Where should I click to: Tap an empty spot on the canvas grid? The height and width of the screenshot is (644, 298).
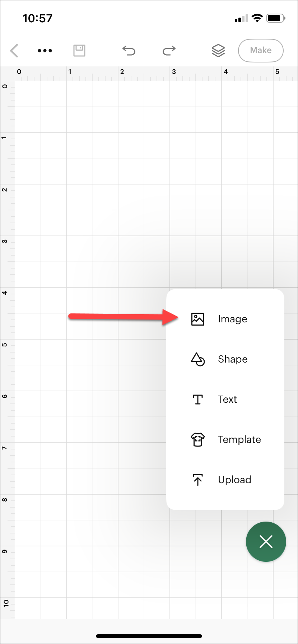pyautogui.click(x=90, y=179)
